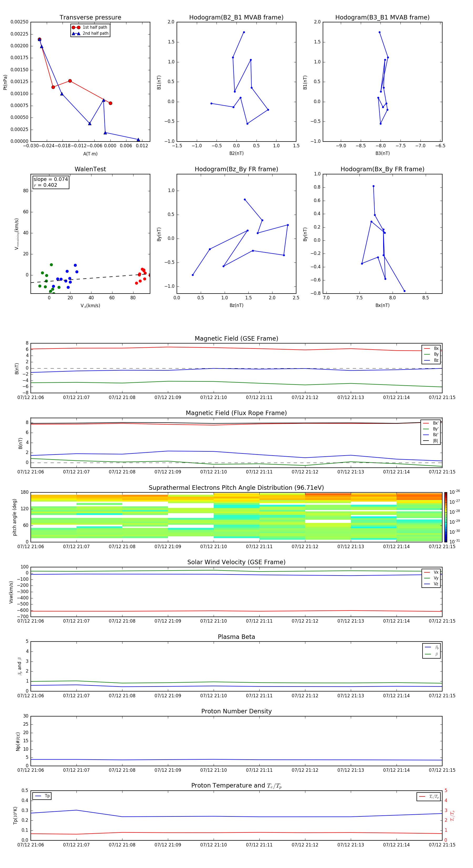Click the "B2(nT)" x-axis label

[x=236, y=153]
